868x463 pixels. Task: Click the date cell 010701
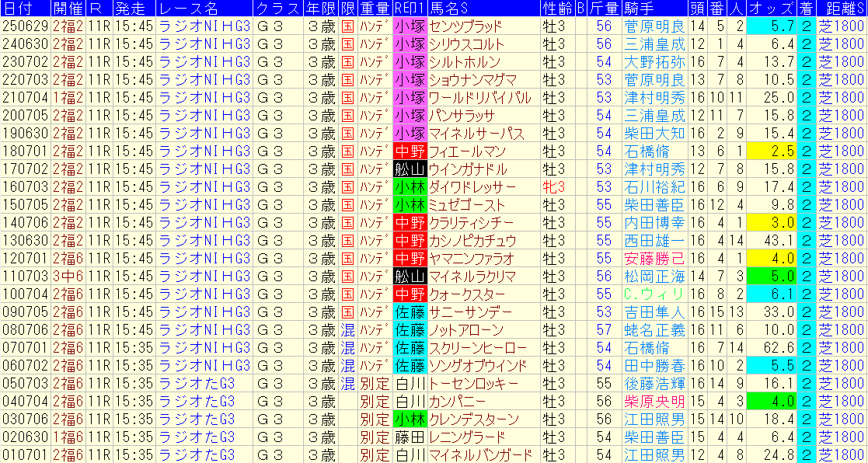click(24, 455)
